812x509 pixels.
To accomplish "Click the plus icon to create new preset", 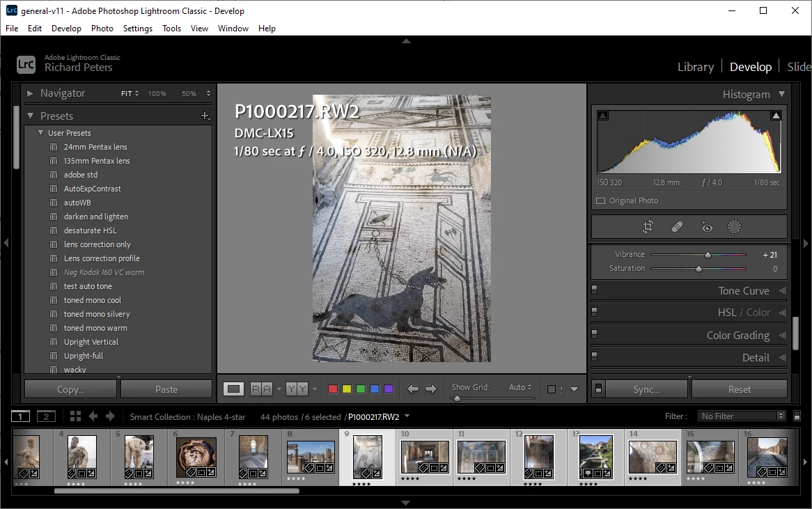I will pos(205,116).
